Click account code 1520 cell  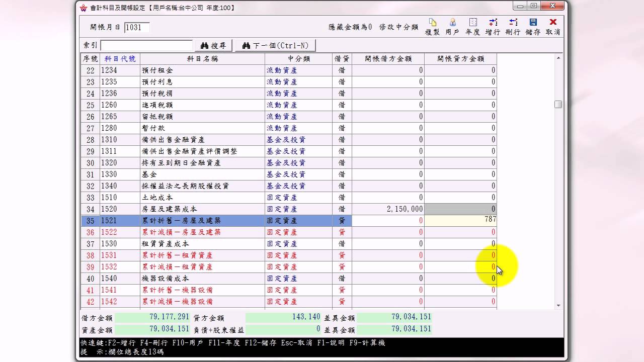coord(120,209)
